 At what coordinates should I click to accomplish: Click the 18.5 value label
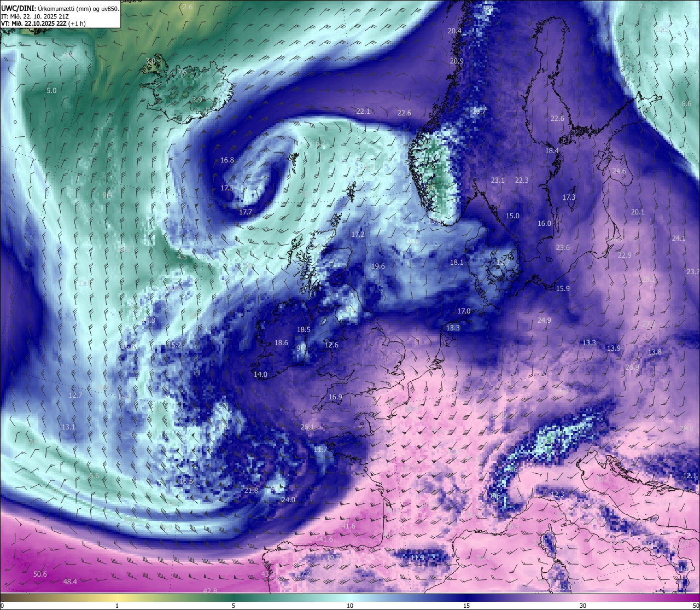point(304,329)
